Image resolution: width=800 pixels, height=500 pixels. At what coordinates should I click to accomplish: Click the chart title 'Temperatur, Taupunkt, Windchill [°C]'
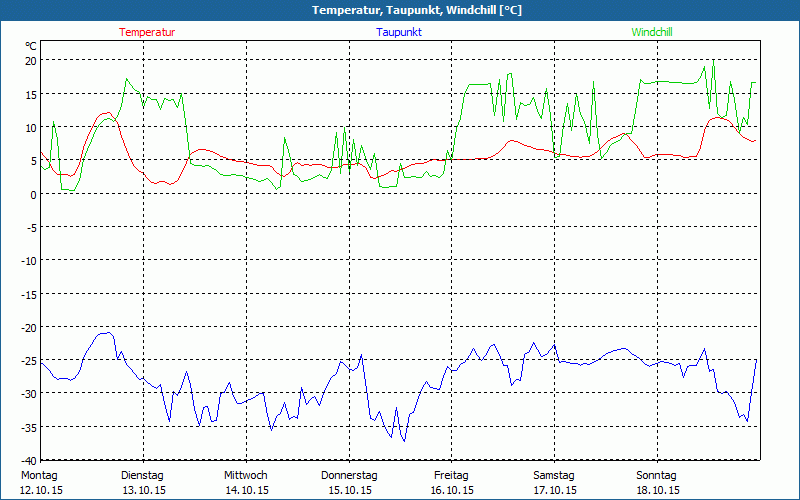pos(417,10)
